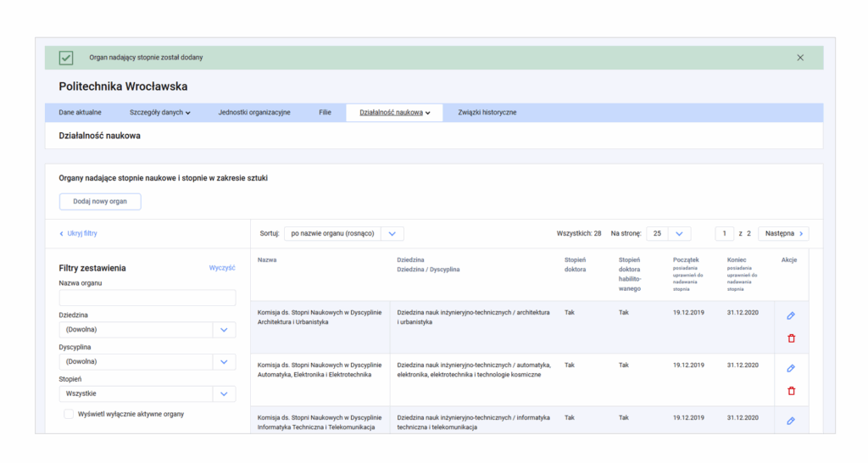Select the 'automatyka, elektronika, elektrotechnika' discipline cell

point(474,370)
